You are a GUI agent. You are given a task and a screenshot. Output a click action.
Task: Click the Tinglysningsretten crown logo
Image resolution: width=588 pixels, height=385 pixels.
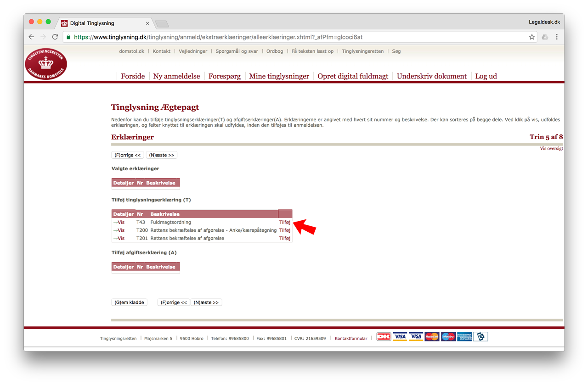[46, 64]
